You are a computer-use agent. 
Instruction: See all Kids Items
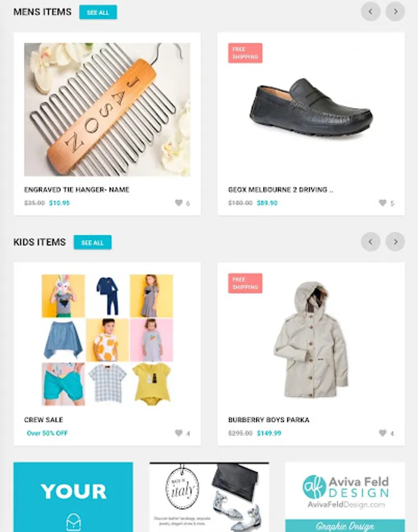click(92, 242)
